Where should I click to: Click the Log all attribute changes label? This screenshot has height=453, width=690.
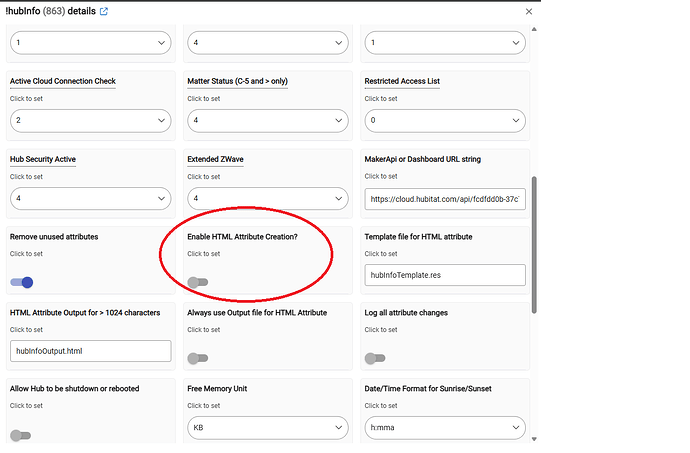tap(406, 313)
